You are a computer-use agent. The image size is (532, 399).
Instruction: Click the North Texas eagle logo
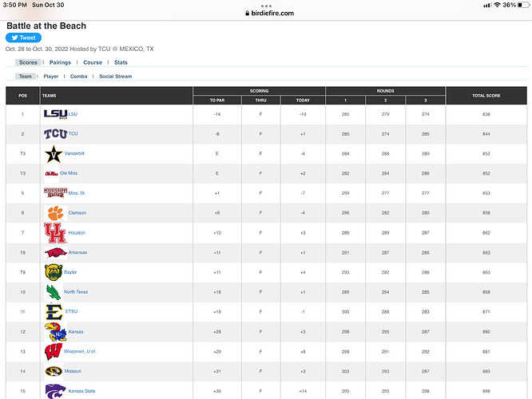54,292
